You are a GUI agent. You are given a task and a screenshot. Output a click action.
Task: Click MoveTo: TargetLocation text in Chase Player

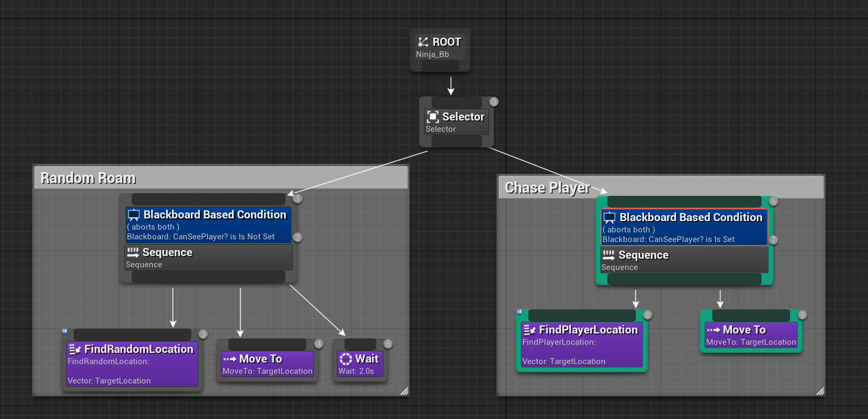(x=751, y=342)
